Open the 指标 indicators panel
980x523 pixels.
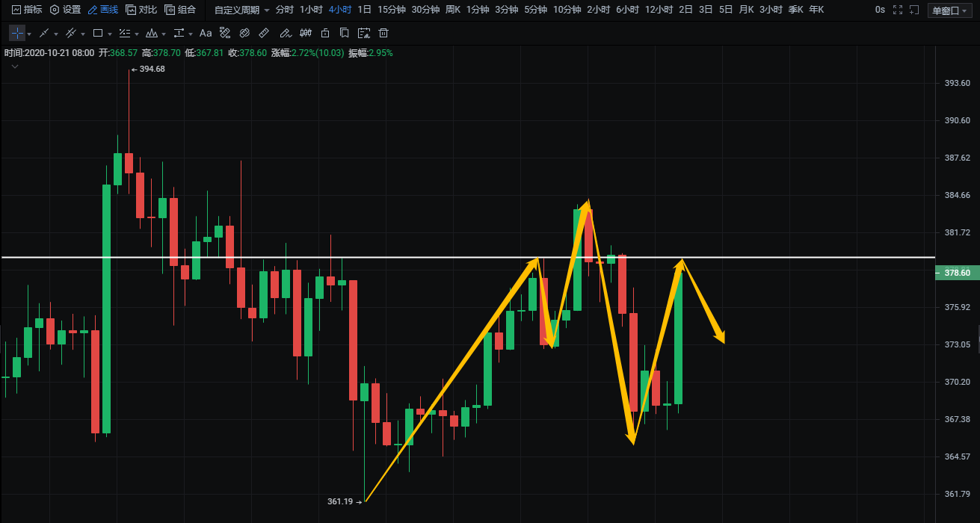tap(26, 10)
